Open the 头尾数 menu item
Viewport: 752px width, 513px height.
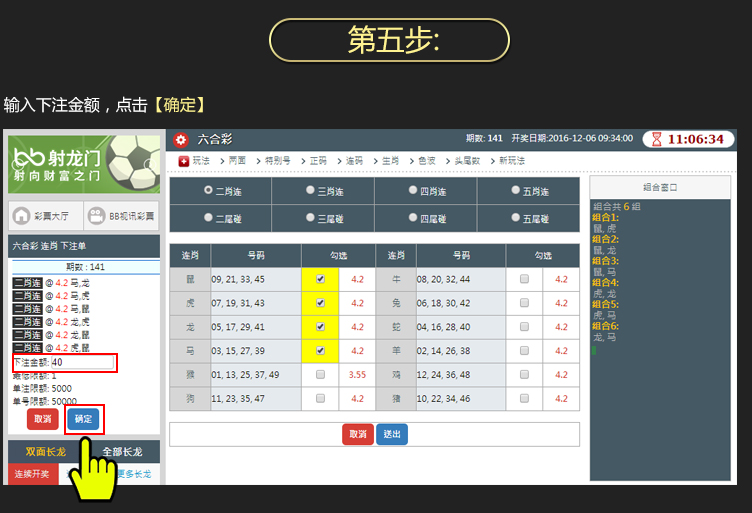tap(467, 161)
